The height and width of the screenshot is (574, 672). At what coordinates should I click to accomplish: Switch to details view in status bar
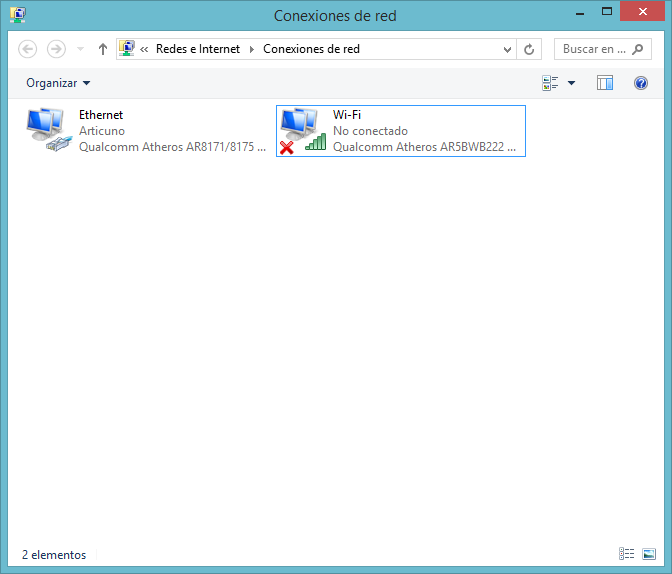pos(627,554)
